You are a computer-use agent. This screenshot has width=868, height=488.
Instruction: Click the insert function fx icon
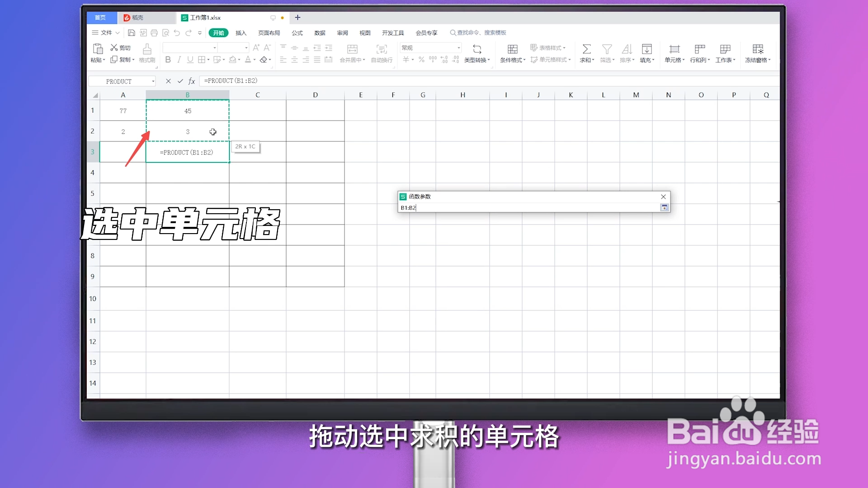tap(191, 81)
